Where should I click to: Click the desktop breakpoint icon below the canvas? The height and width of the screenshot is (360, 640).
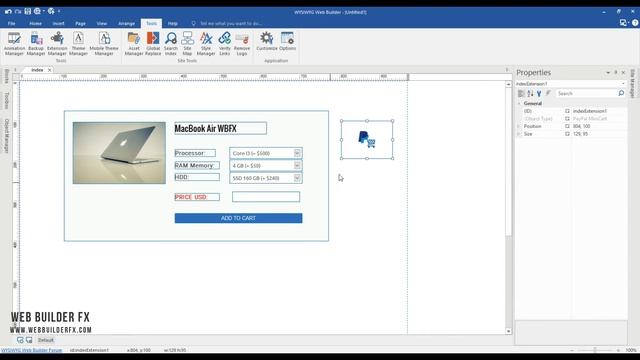click(20, 340)
